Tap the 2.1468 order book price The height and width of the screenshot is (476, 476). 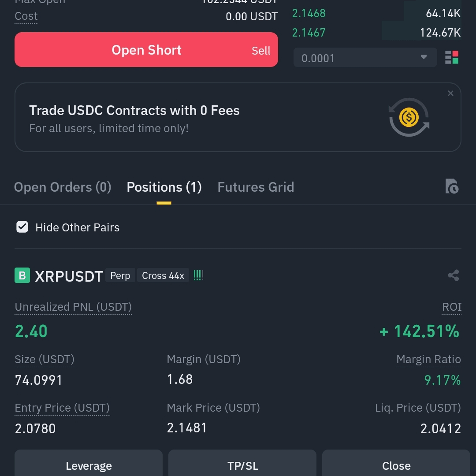coord(309,13)
